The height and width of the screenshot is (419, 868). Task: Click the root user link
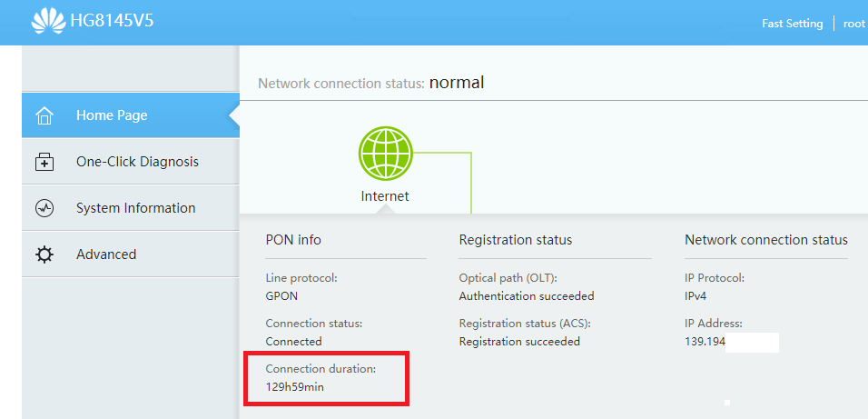(853, 24)
